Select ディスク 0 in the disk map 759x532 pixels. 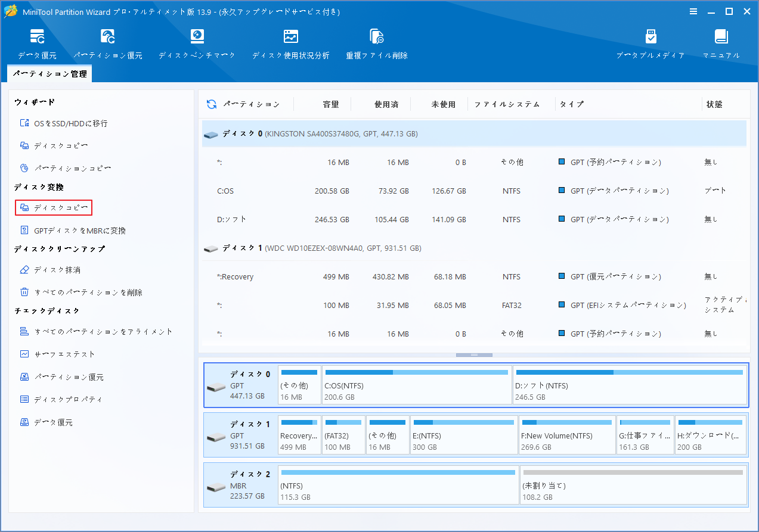[x=241, y=385]
